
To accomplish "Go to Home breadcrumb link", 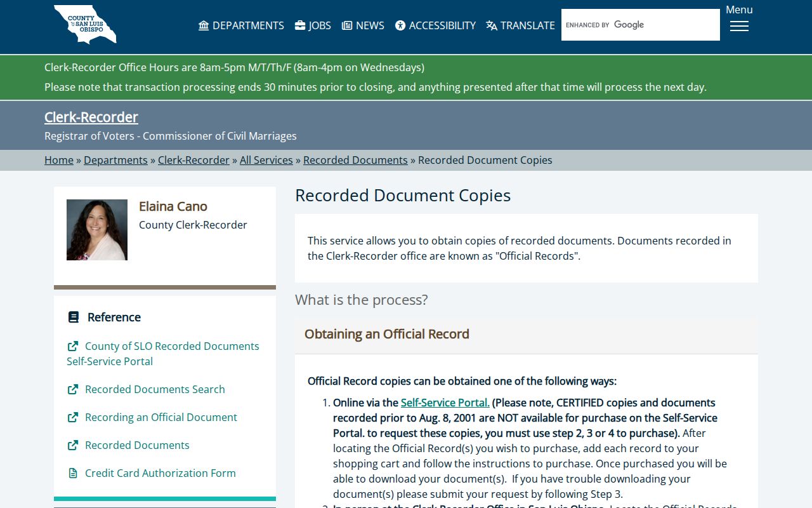I will [x=59, y=160].
